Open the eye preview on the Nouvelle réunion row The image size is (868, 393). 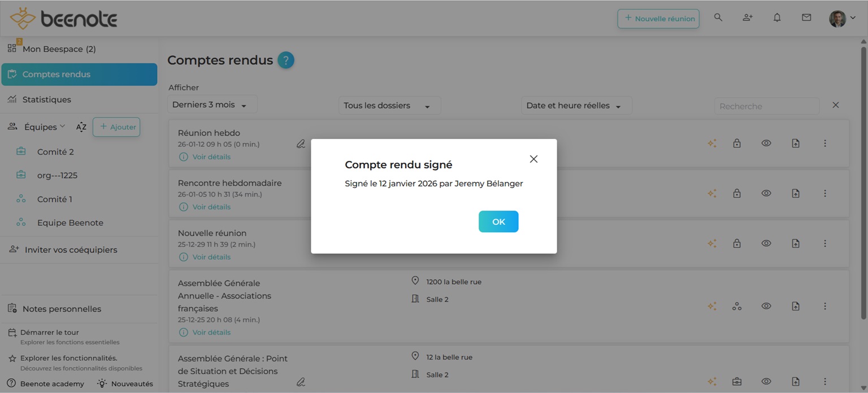[x=766, y=243]
